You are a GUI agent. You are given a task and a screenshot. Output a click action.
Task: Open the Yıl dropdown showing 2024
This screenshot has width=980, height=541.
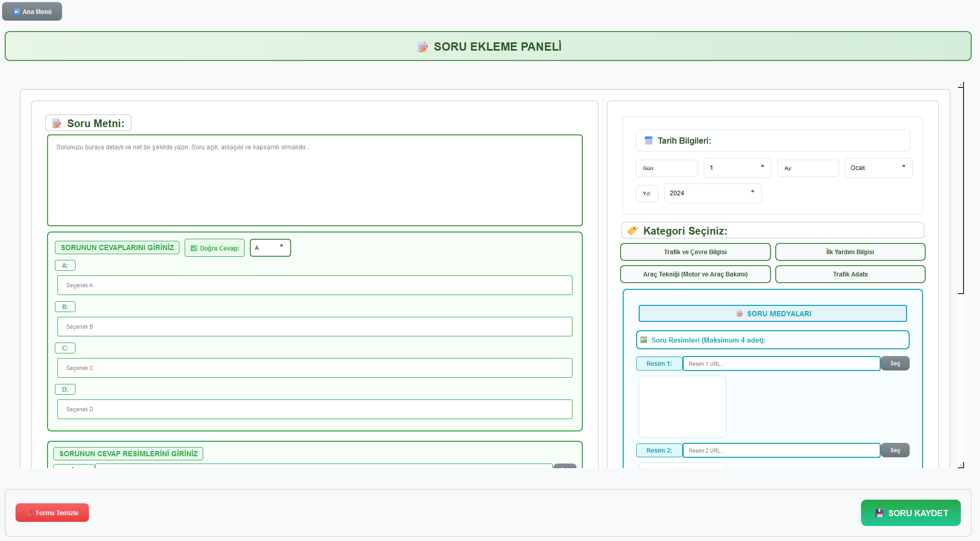click(x=712, y=193)
